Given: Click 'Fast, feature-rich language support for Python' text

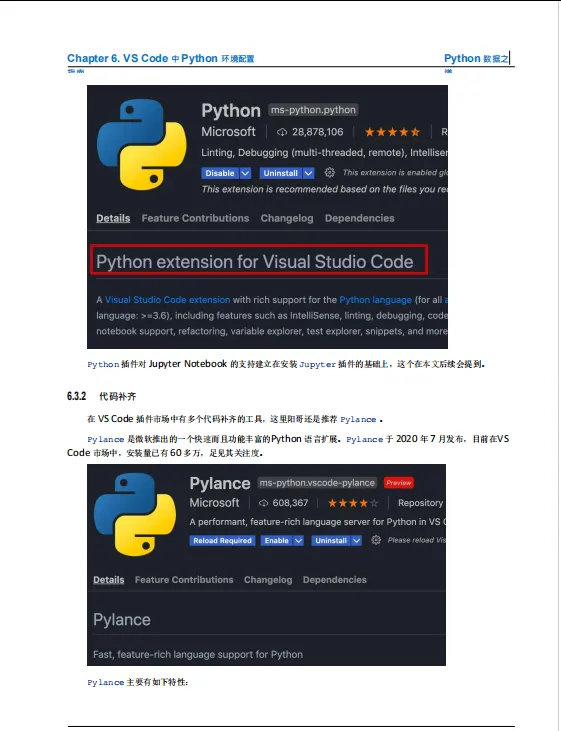Looking at the screenshot, I should tap(198, 655).
